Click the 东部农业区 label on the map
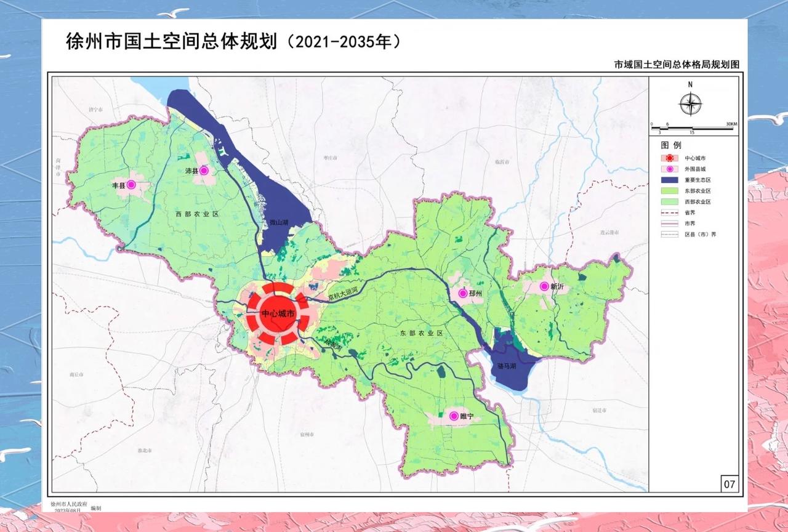788x532 pixels. pyautogui.click(x=421, y=332)
